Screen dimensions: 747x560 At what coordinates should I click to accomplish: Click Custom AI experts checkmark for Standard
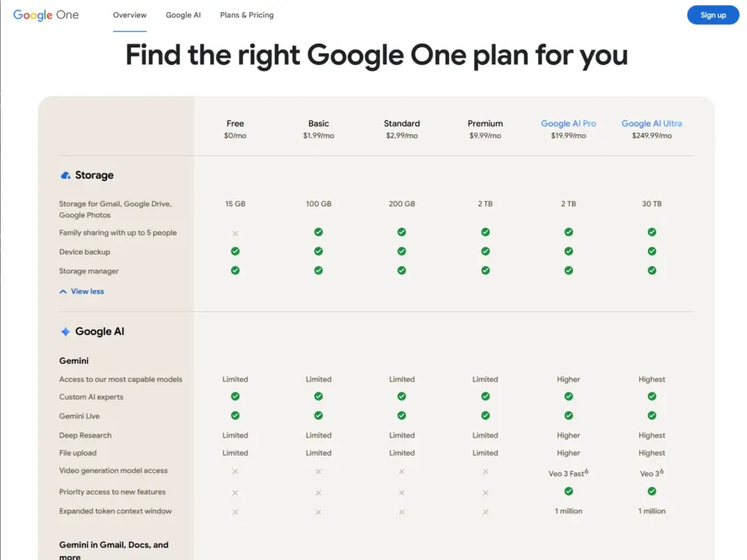pos(402,397)
